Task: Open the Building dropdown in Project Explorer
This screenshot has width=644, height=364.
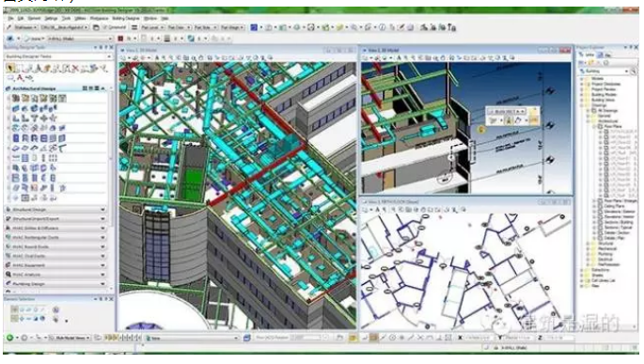Action: [604, 71]
